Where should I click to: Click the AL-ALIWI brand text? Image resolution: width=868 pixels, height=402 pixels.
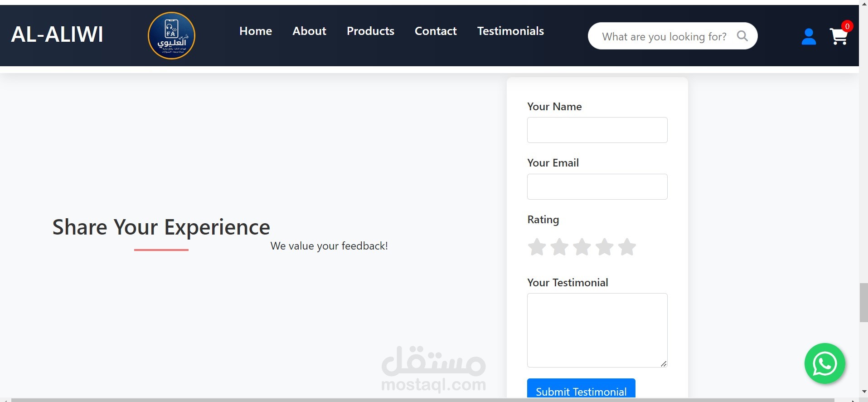point(57,34)
